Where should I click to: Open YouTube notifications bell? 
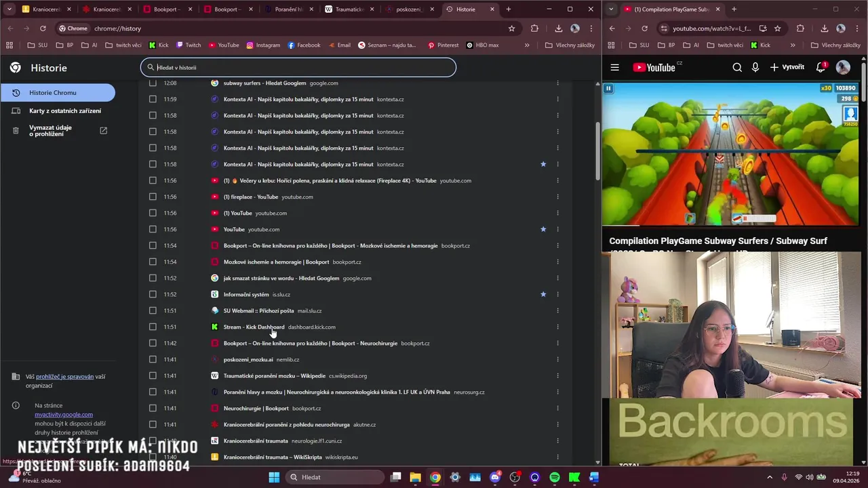[x=821, y=67]
